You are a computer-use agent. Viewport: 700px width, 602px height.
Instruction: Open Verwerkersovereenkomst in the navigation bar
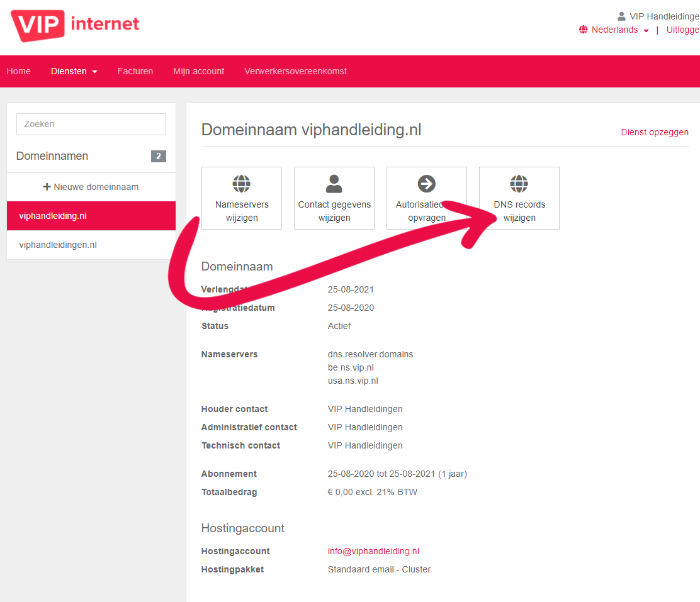pyautogui.click(x=295, y=72)
